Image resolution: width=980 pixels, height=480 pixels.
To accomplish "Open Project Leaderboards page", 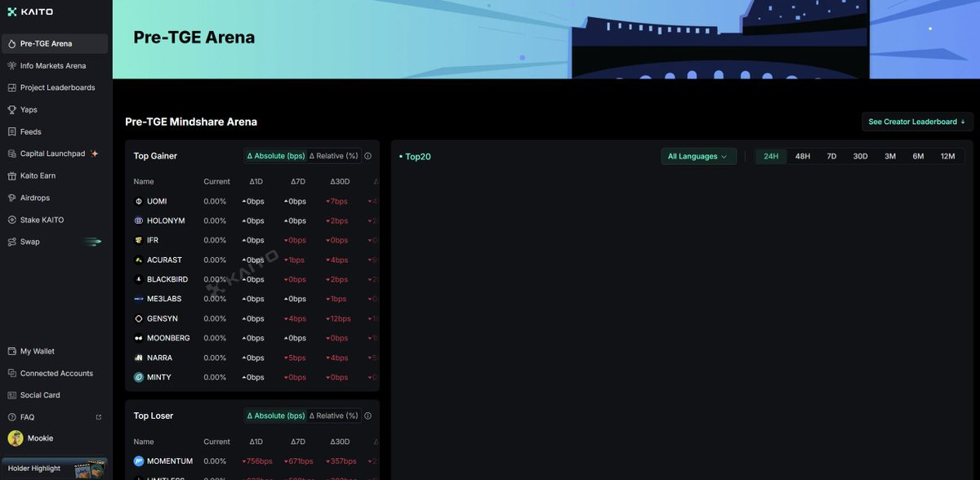I will click(54, 88).
